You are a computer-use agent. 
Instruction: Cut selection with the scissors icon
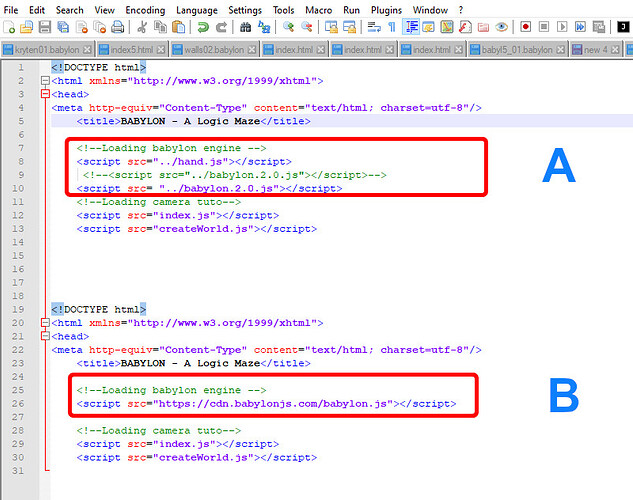141,27
